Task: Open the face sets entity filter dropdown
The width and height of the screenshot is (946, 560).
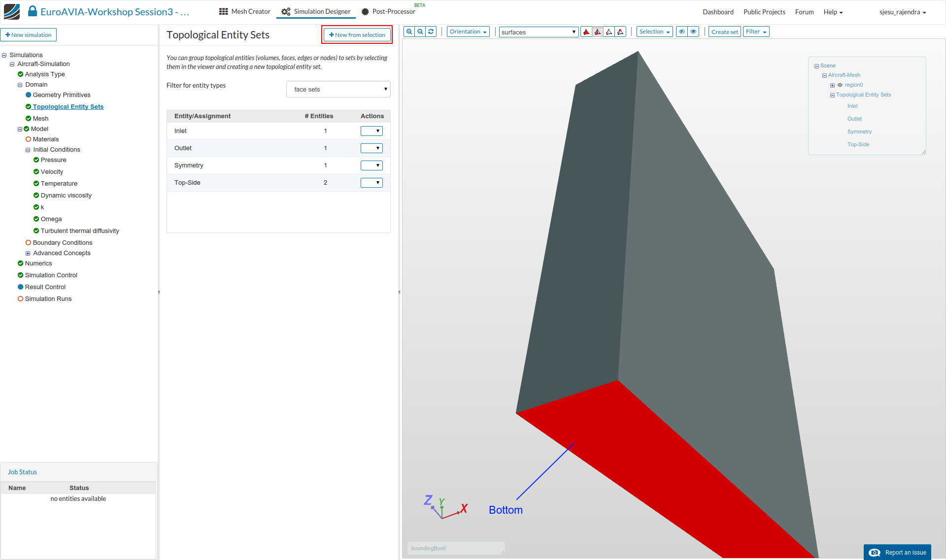Action: click(338, 89)
